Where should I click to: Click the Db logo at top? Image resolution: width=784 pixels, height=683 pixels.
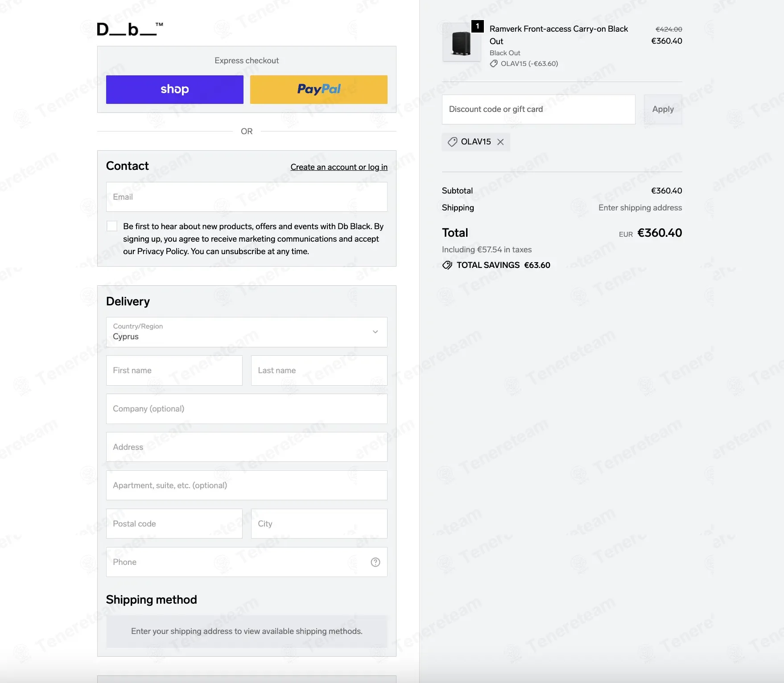(x=130, y=29)
